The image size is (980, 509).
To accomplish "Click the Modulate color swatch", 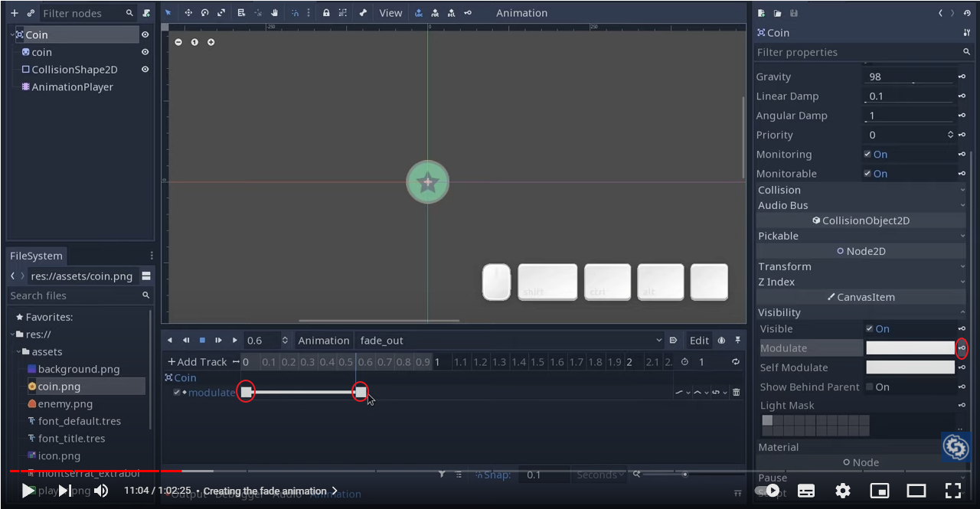I will click(910, 348).
